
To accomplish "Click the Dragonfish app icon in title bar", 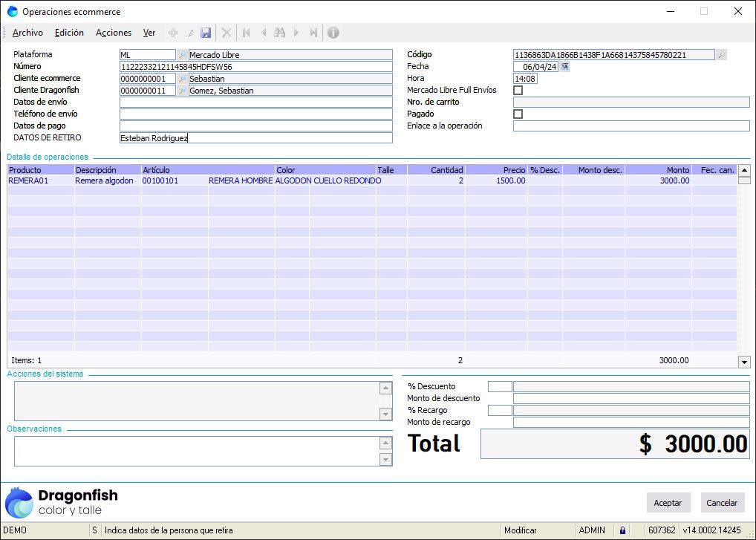I will click(x=13, y=12).
